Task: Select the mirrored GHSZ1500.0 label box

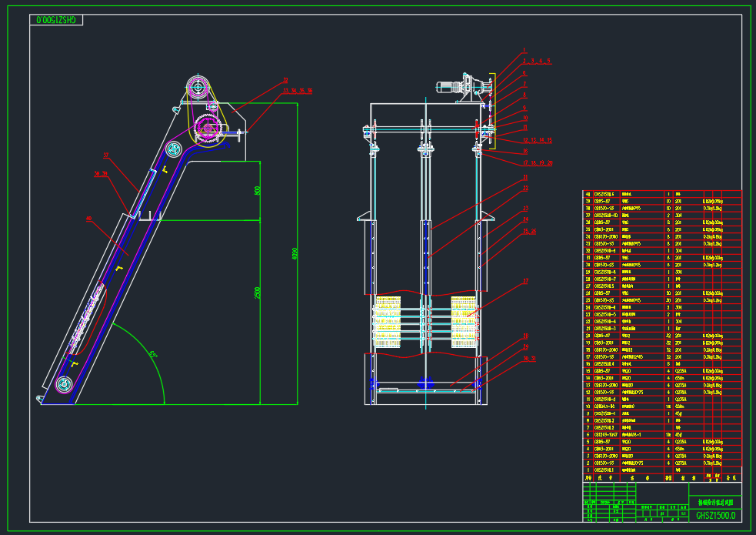Action: (56, 20)
